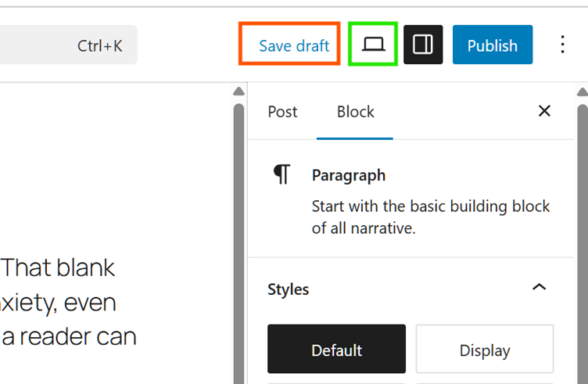This screenshot has height=384, width=588.
Task: Click the settings sidebar scrollbar thumb
Action: click(581, 235)
